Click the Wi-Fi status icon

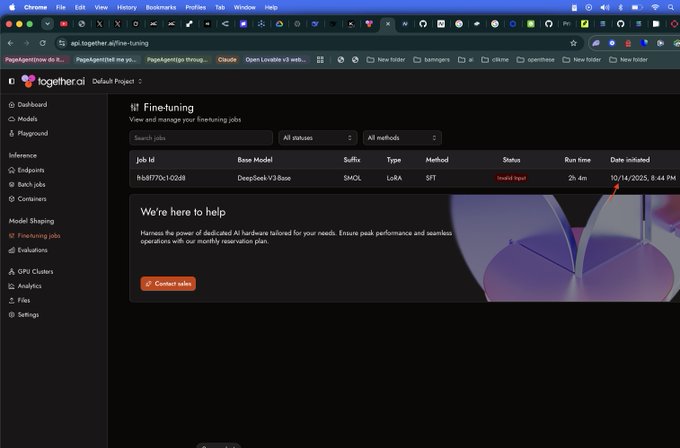655,7
